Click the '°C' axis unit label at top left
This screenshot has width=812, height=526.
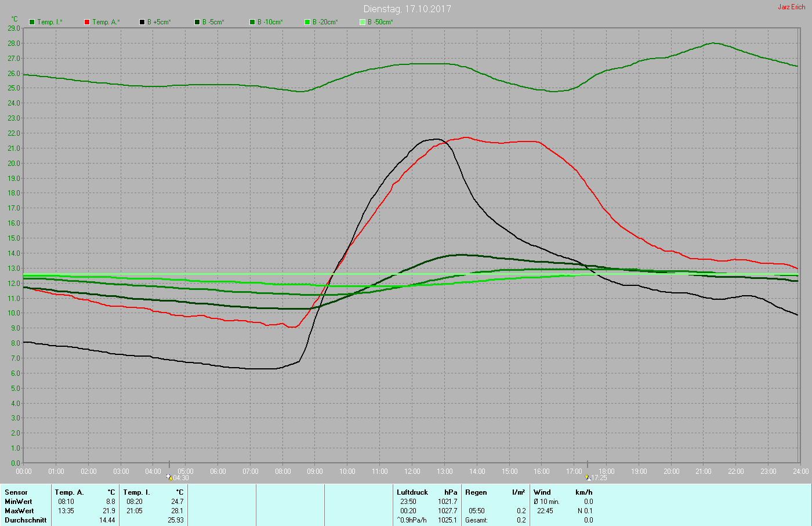[x=14, y=19]
